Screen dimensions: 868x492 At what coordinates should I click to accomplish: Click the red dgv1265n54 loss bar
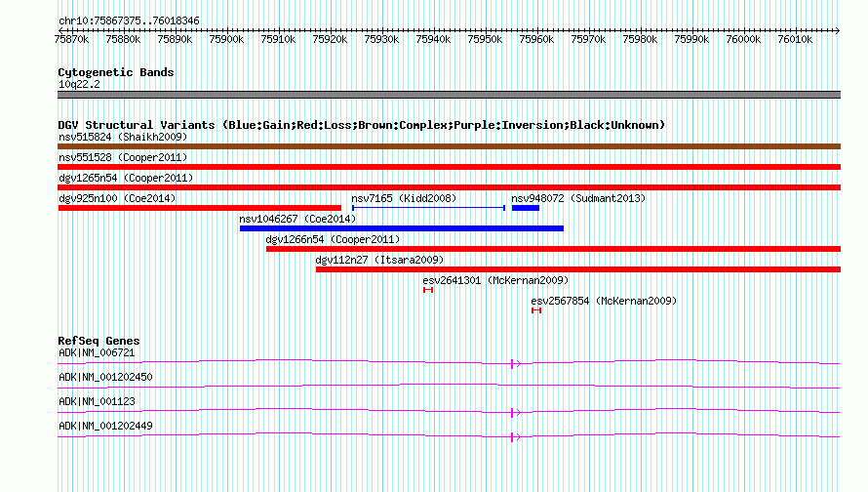[449, 187]
